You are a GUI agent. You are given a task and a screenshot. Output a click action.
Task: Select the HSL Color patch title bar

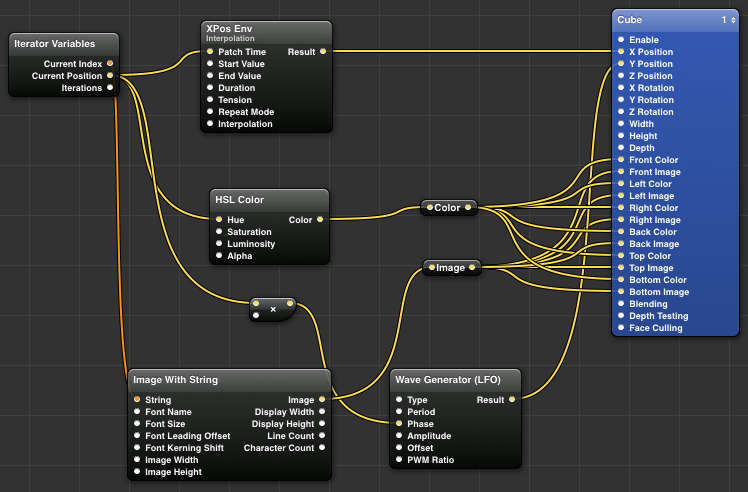270,200
